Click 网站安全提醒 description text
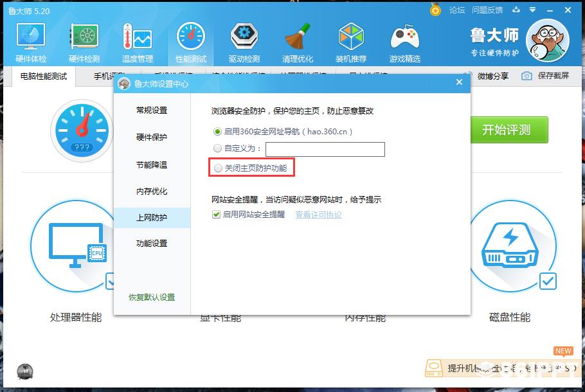This screenshot has width=585, height=392. 296,200
